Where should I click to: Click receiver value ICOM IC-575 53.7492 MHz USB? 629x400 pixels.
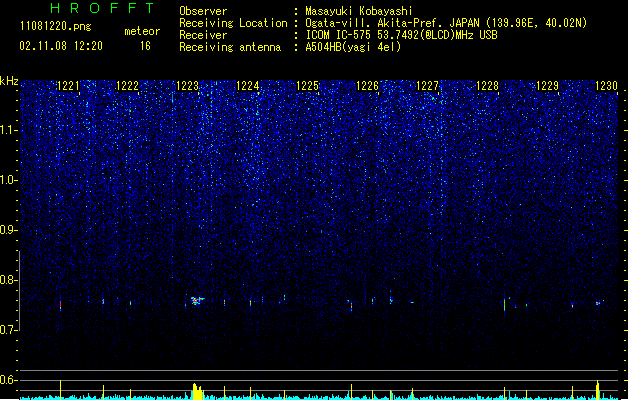click(401, 35)
